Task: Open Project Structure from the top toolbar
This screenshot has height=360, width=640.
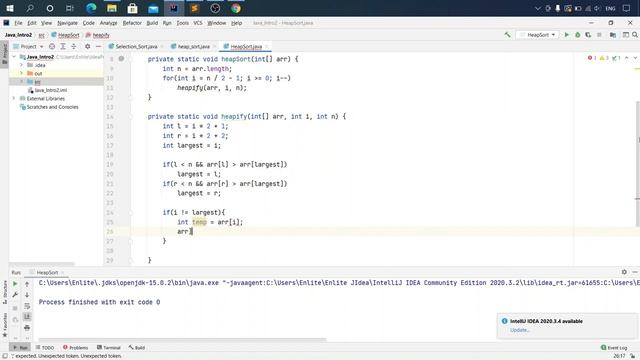Action: (x=613, y=35)
